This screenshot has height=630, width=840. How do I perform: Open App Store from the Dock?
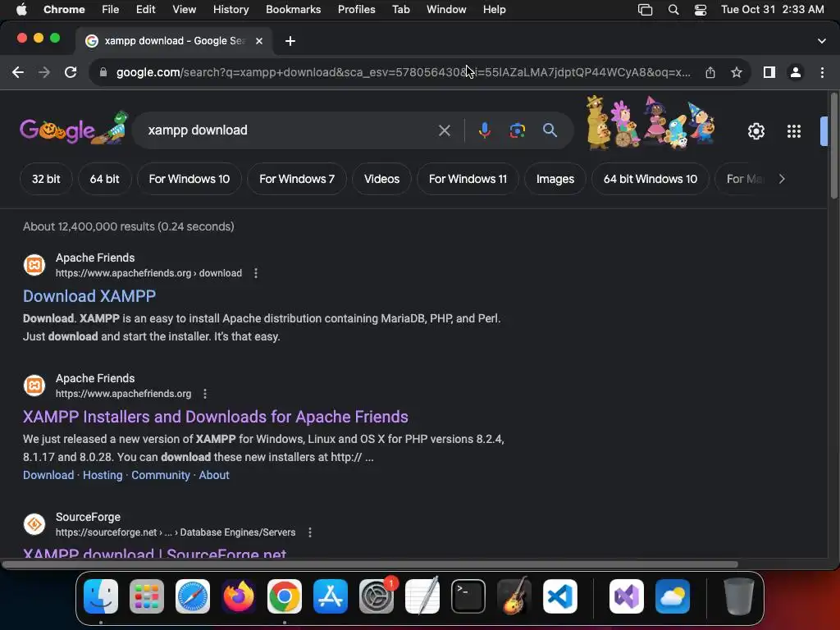(331, 596)
